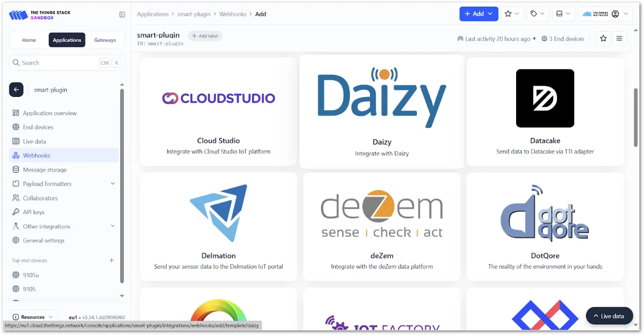644x335 pixels.
Task: Click the Webhooks icon in sidebar
Action: [16, 156]
